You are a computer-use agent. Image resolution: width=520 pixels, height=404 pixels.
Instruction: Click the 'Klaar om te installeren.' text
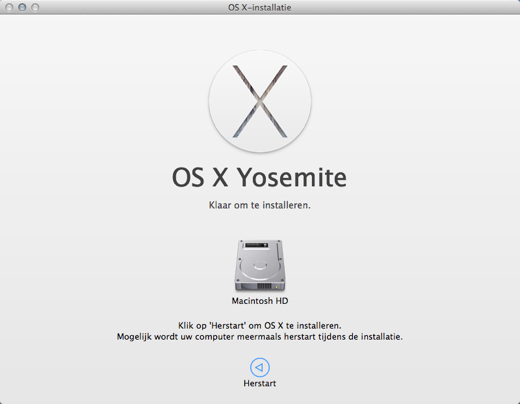[x=260, y=205]
